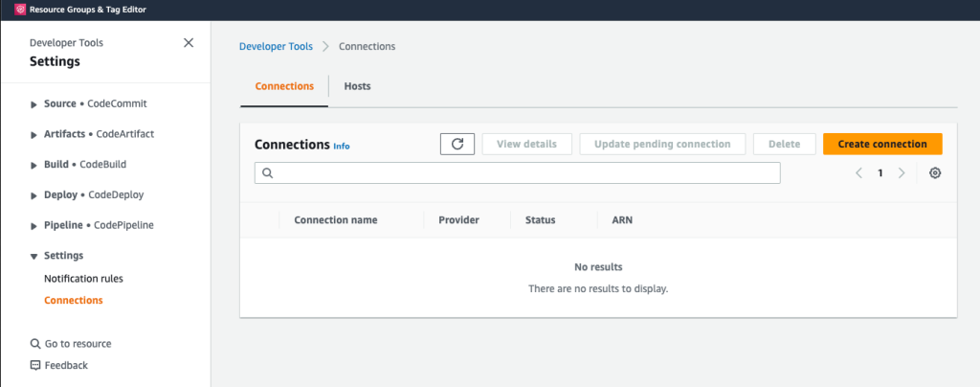
Task: Close the Developer Tools sidebar with X
Action: [x=189, y=42]
